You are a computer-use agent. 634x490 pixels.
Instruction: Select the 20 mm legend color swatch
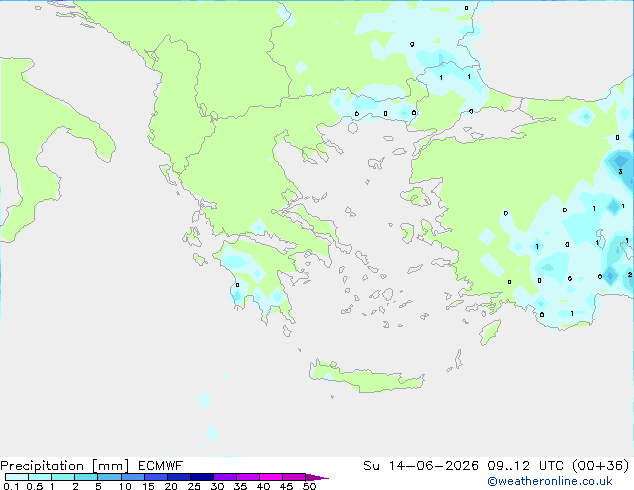[x=178, y=477]
